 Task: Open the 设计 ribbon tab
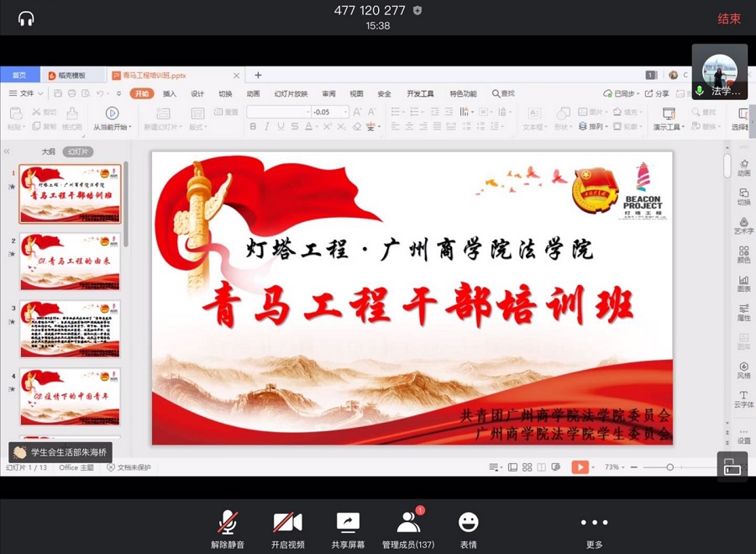[197, 94]
